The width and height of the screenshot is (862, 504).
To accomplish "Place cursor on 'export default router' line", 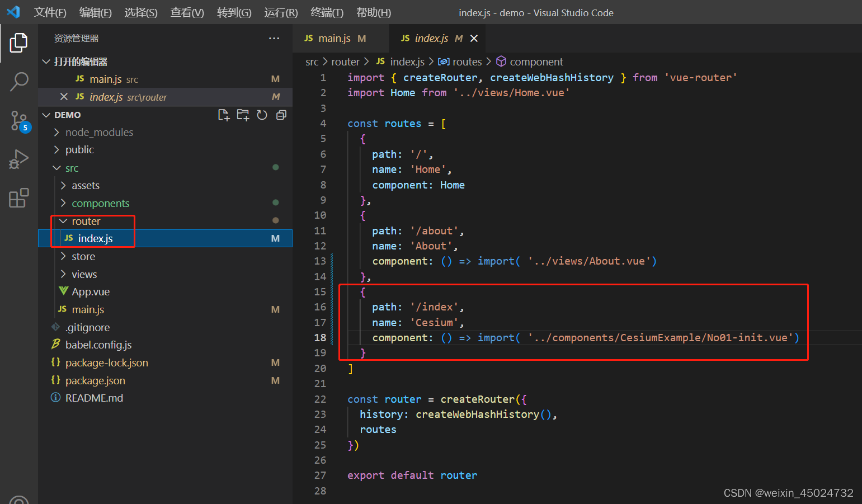I will tap(412, 475).
